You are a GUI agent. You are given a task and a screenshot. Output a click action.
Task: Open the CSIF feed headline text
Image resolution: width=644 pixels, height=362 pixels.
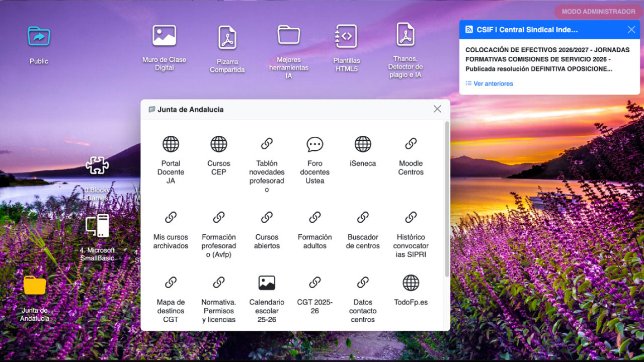coord(547,59)
